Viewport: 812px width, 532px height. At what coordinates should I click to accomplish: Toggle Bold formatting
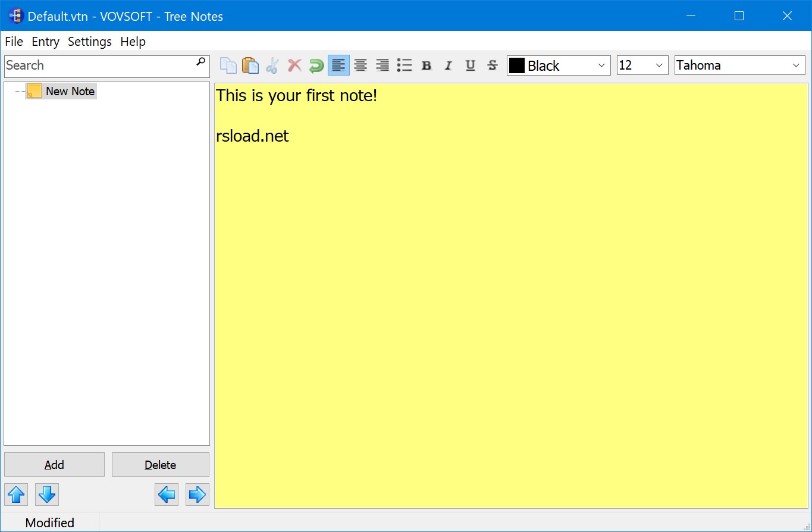[427, 65]
